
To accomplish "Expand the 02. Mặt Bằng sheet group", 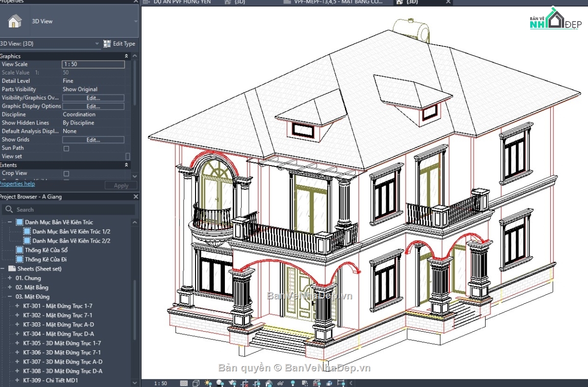I will tap(10, 287).
